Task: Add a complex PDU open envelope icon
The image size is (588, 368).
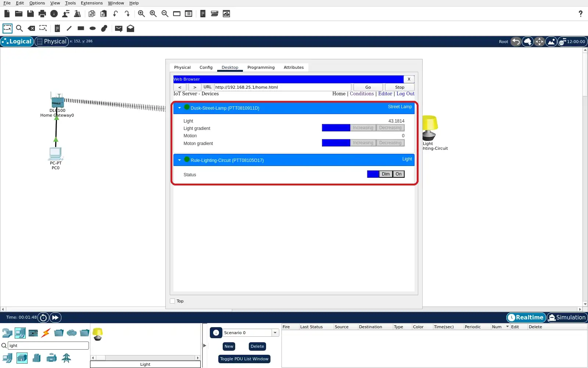Action: coord(130,28)
